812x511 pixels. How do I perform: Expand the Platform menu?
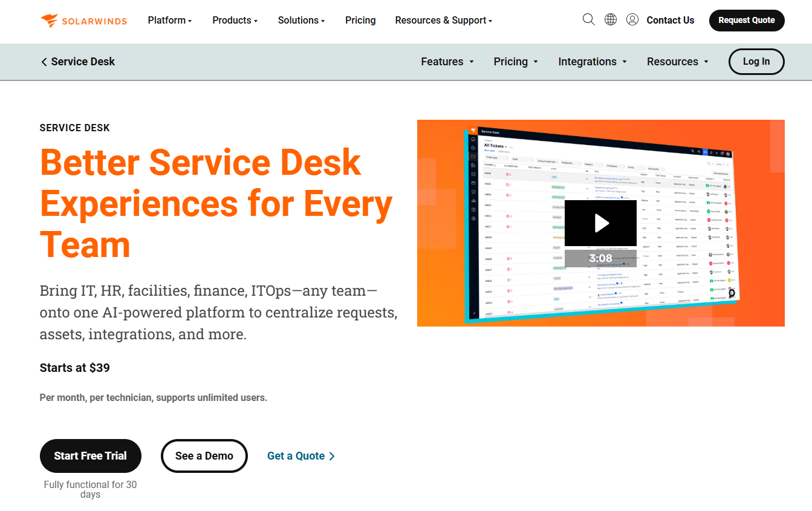click(170, 21)
